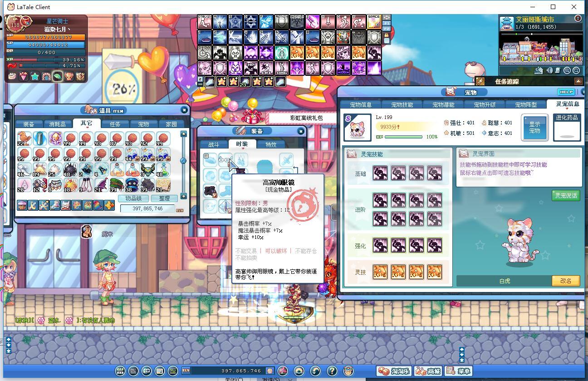This screenshot has width=588, height=381.
Task: Click the green star buff icon under status bars
Action: [35, 76]
